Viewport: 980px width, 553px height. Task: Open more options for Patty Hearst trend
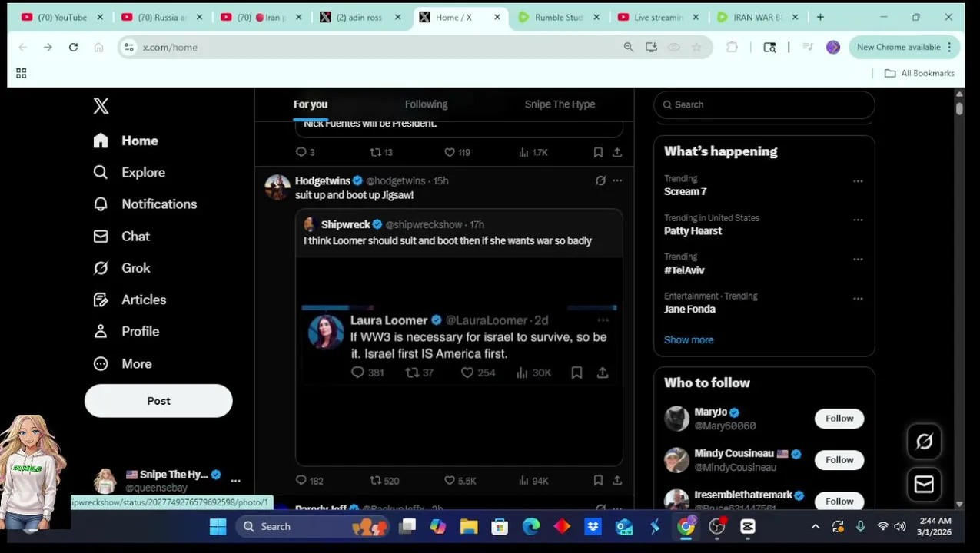pyautogui.click(x=858, y=220)
